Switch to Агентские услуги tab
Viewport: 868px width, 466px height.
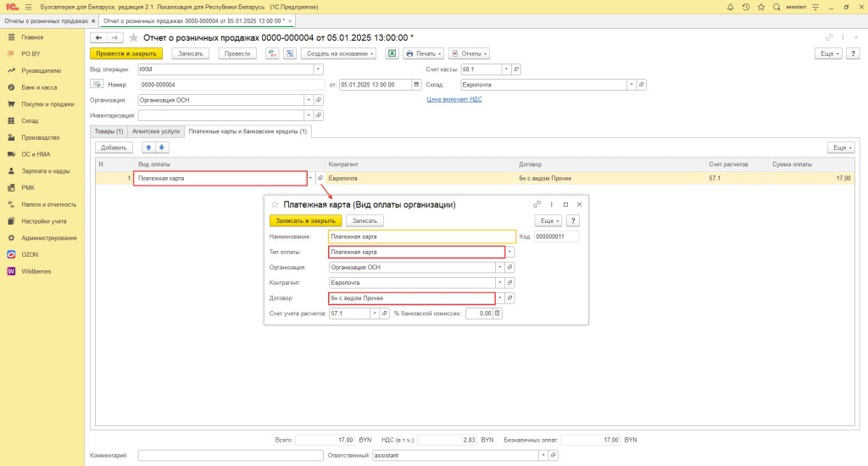[156, 131]
